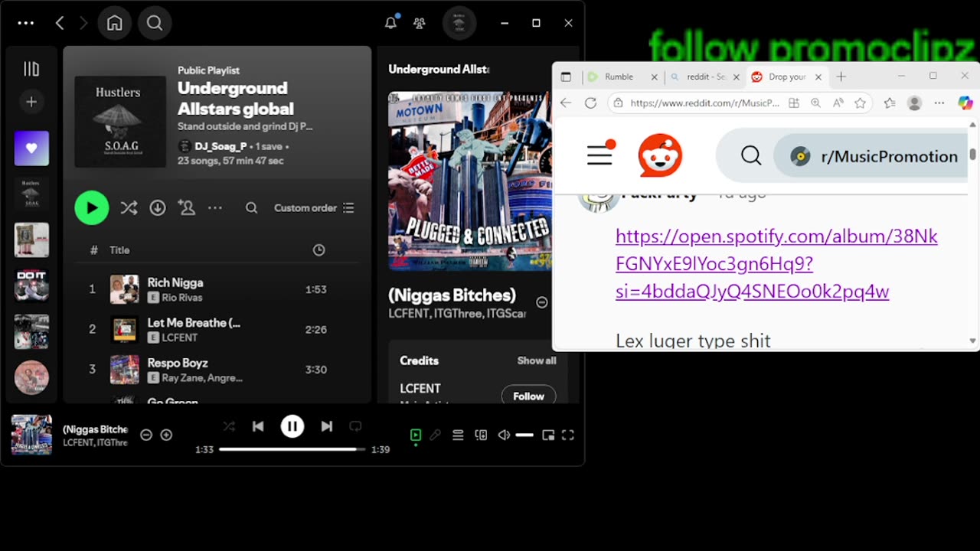Skip to next track
The width and height of the screenshot is (980, 551).
327,426
